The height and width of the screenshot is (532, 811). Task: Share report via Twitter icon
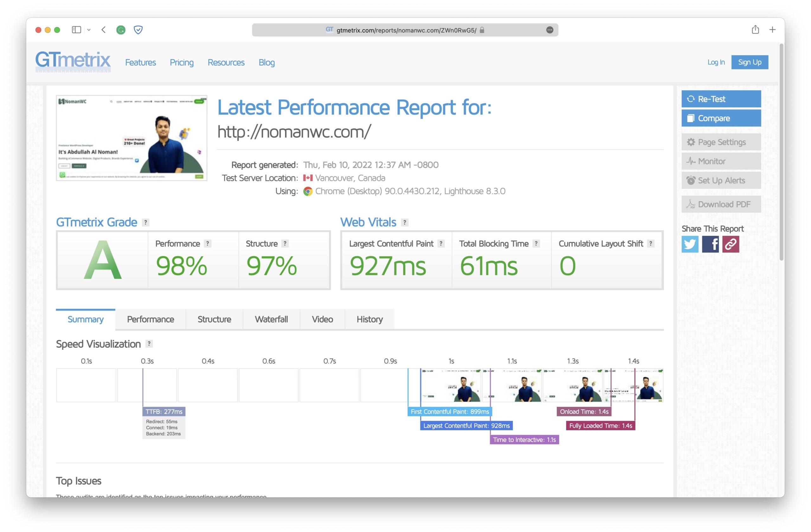(690, 244)
